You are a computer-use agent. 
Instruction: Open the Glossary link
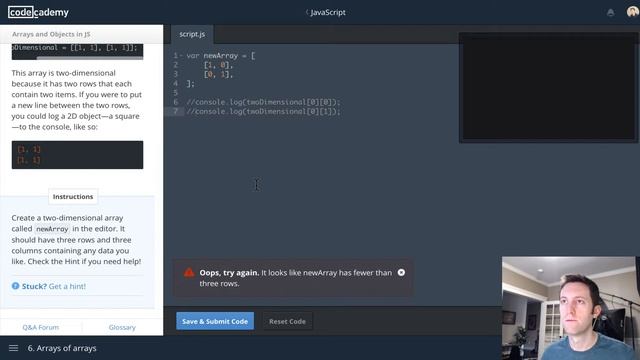122,327
